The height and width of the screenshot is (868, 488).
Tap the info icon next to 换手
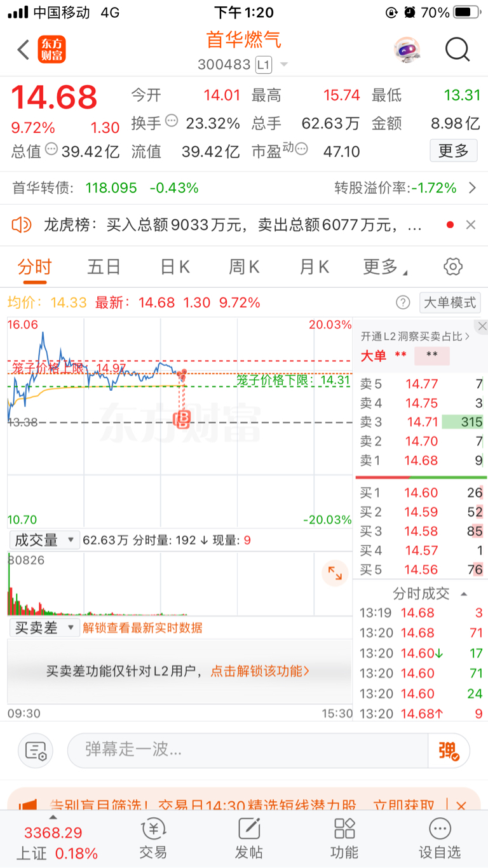pyautogui.click(x=172, y=121)
